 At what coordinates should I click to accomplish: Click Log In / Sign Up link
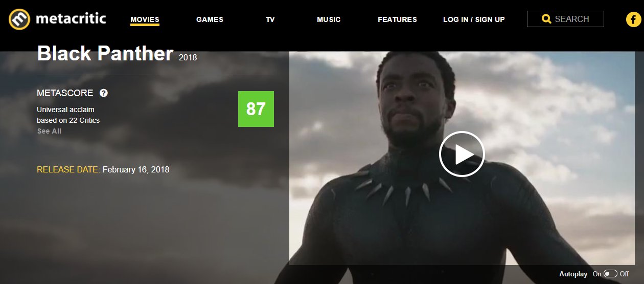pos(474,19)
